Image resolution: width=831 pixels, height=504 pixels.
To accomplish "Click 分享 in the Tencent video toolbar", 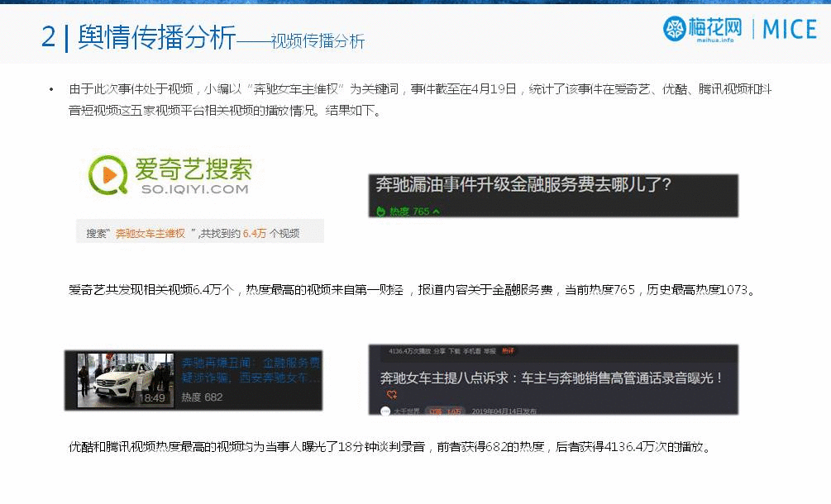I will coord(439,351).
